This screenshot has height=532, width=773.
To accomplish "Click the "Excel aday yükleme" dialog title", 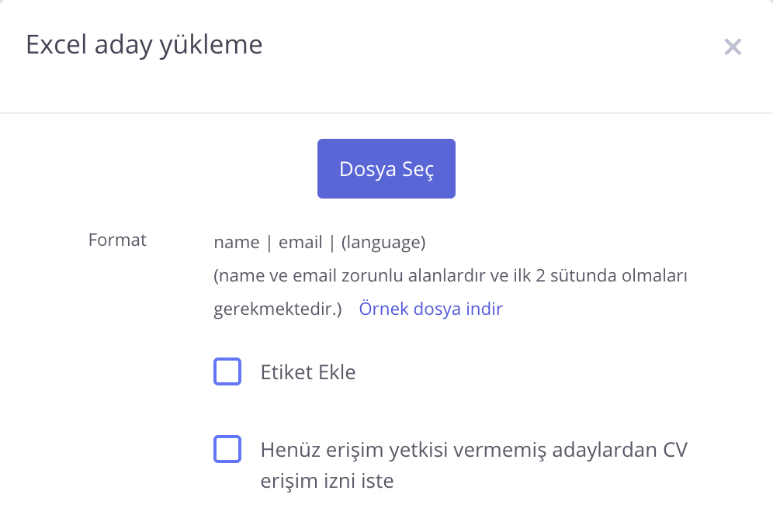I will click(144, 45).
